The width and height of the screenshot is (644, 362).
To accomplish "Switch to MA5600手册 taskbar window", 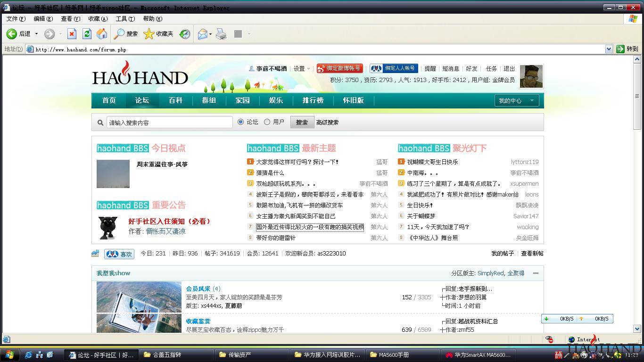I will click(403, 355).
